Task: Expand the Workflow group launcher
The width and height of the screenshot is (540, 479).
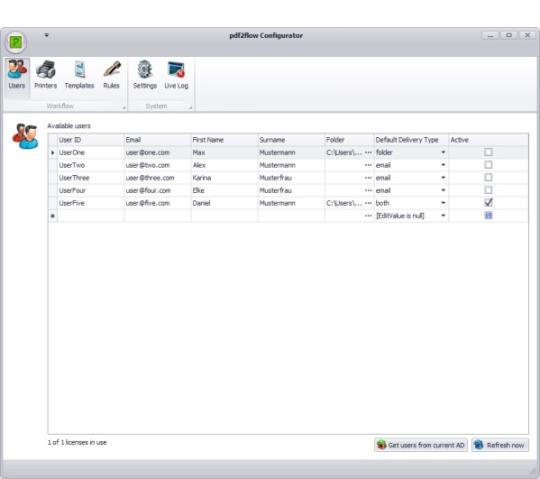Action: tap(124, 108)
